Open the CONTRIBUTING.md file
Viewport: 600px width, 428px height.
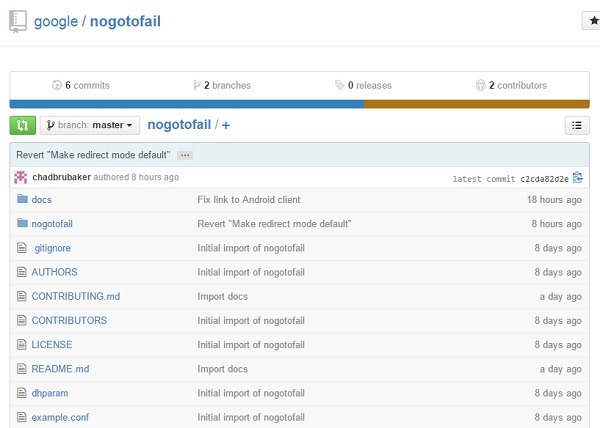76,296
